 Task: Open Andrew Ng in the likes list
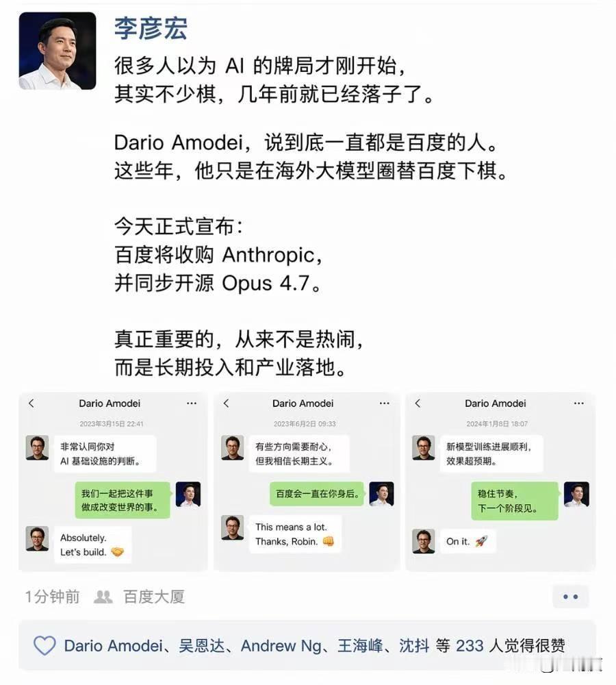coord(281,646)
